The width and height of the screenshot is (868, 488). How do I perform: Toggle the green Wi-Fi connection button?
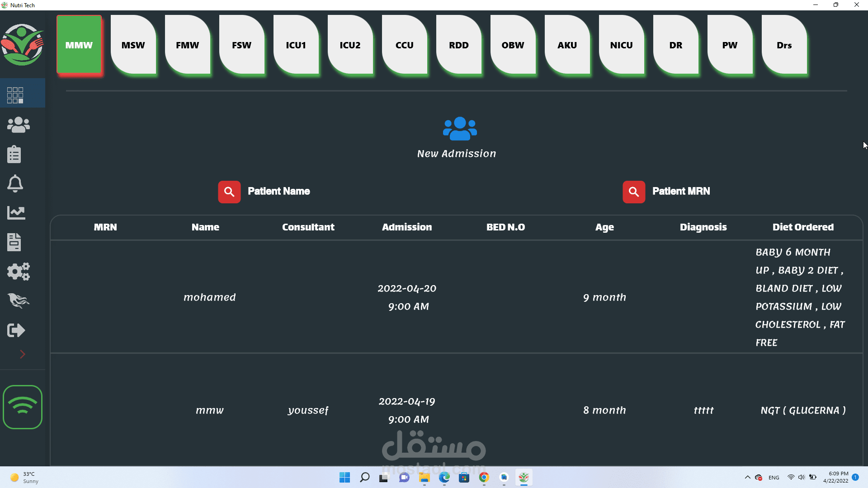click(23, 407)
